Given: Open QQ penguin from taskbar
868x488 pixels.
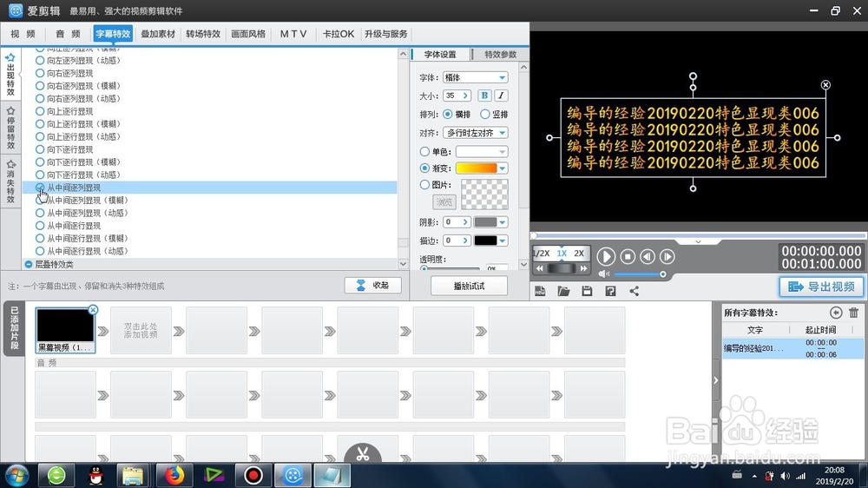Looking at the screenshot, I should [x=96, y=475].
